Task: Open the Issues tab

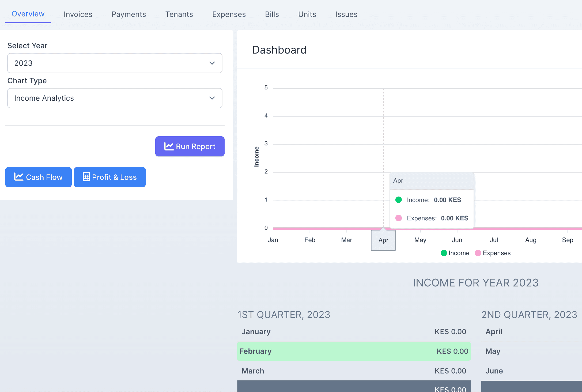Action: [x=346, y=14]
